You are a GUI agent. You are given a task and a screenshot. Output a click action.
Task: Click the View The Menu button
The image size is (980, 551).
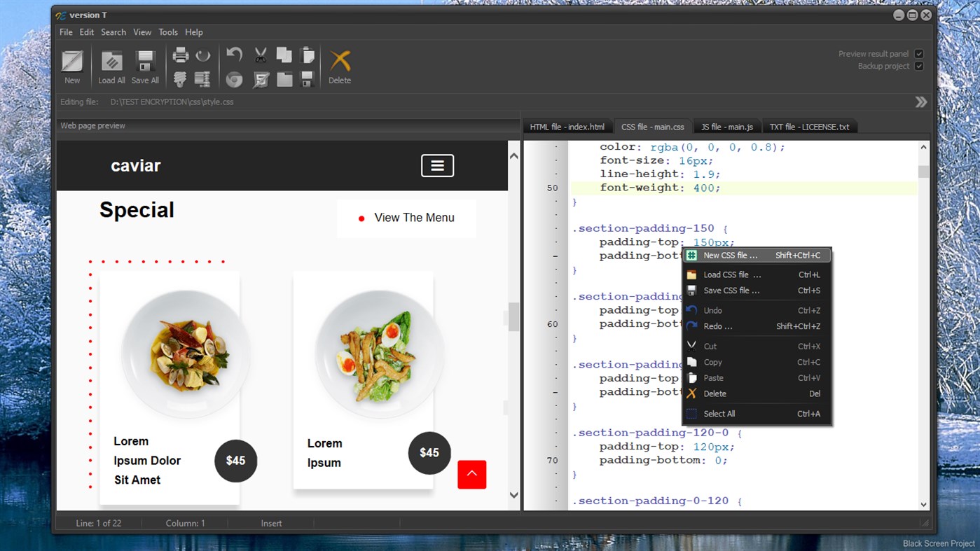point(406,218)
